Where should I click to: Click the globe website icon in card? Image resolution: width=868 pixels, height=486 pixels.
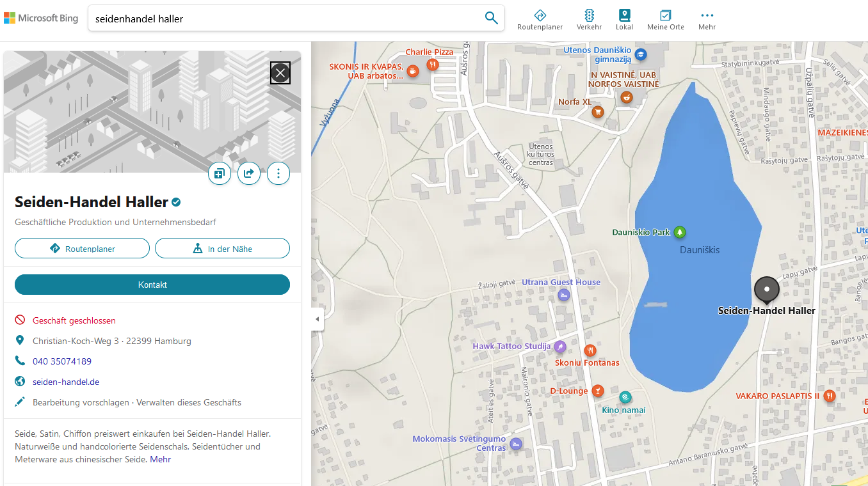click(x=20, y=382)
